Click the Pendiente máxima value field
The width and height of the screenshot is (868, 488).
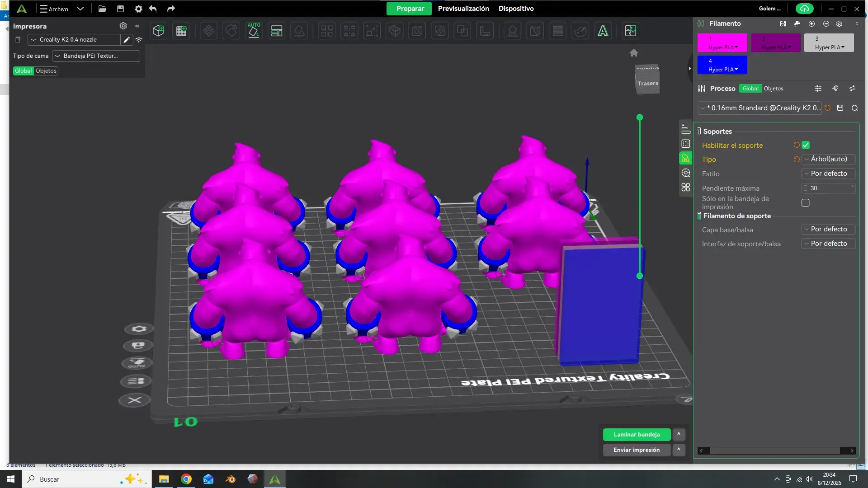coord(829,188)
